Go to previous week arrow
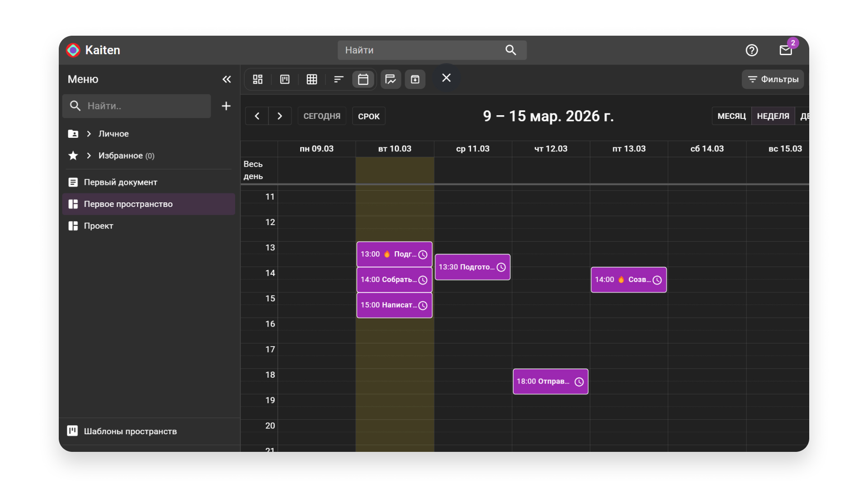 257,116
